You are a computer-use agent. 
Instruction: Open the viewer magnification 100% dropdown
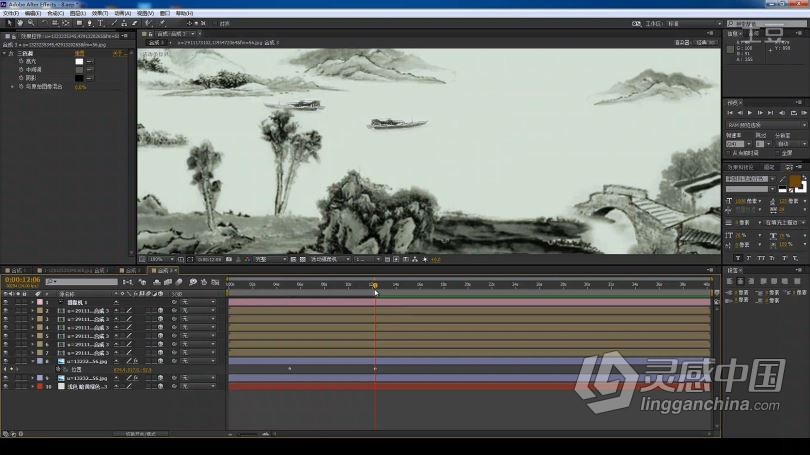pyautogui.click(x=161, y=259)
